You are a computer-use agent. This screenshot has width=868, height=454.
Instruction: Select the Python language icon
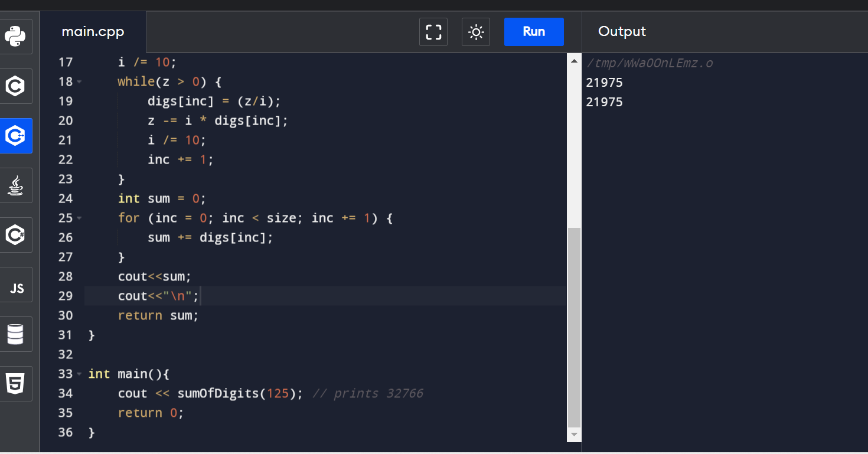tap(15, 37)
